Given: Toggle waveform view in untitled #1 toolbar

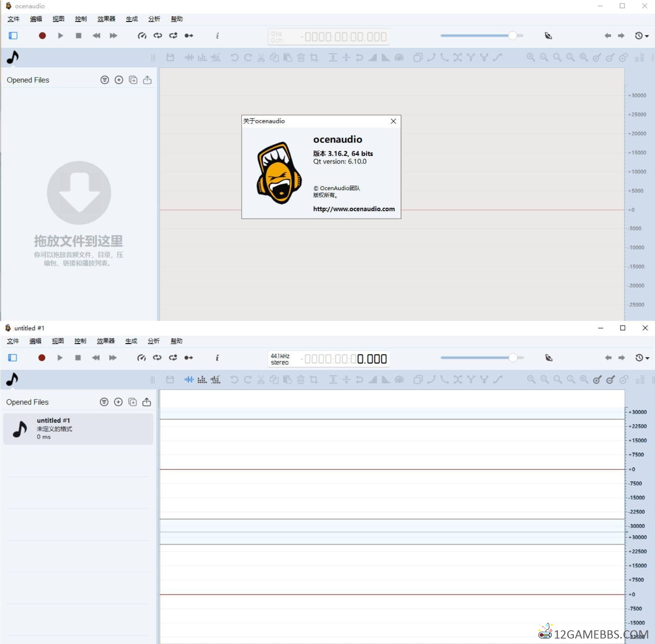Looking at the screenshot, I should [189, 380].
